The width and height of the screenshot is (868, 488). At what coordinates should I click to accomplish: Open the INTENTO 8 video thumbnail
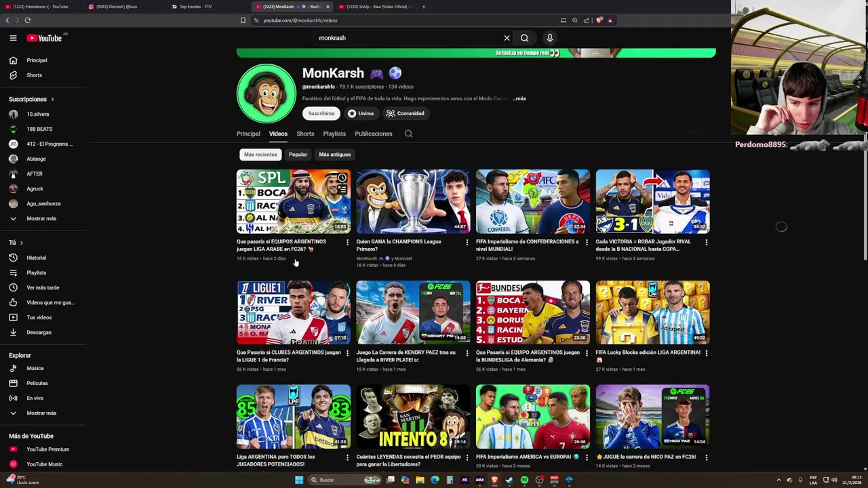pos(413,417)
